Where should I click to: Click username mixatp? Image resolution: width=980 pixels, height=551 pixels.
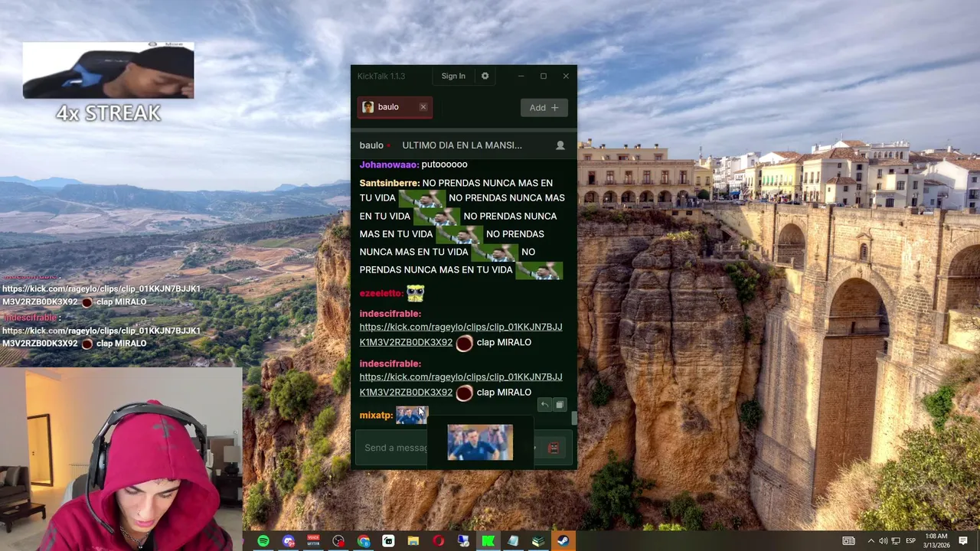point(376,416)
